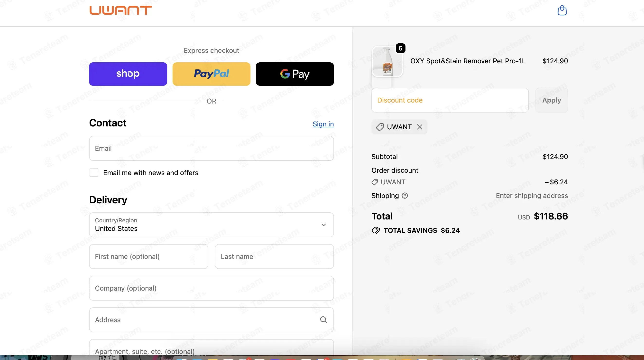Click the UWANT logo
Viewport: 644px width, 360px height.
[120, 10]
